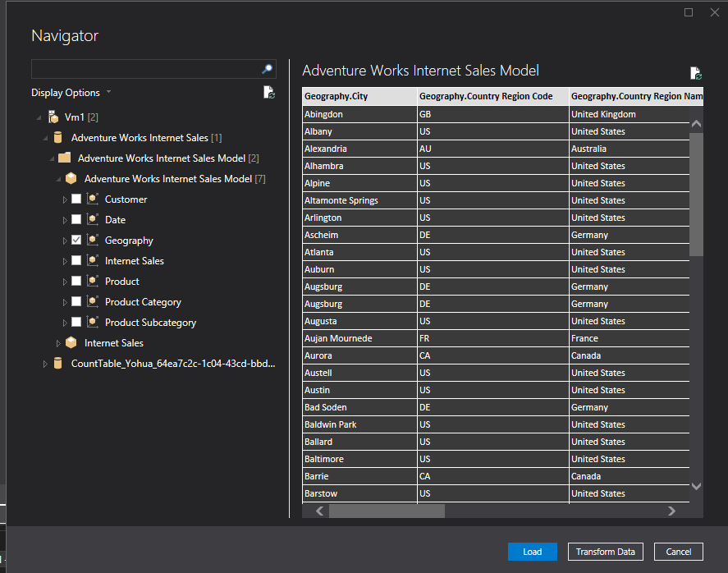Image resolution: width=728 pixels, height=573 pixels.
Task: Click the Cancel button
Action: pyautogui.click(x=678, y=552)
